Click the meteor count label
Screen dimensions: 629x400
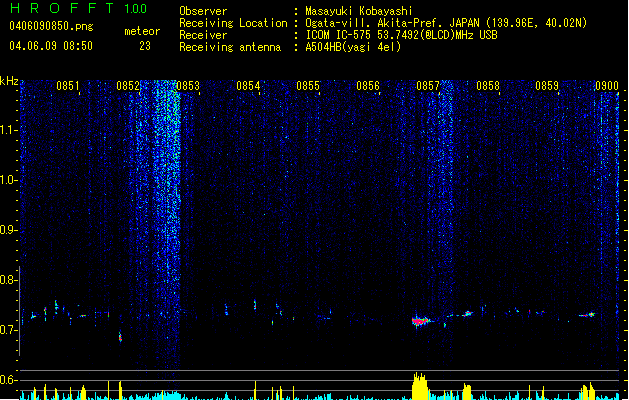click(142, 31)
